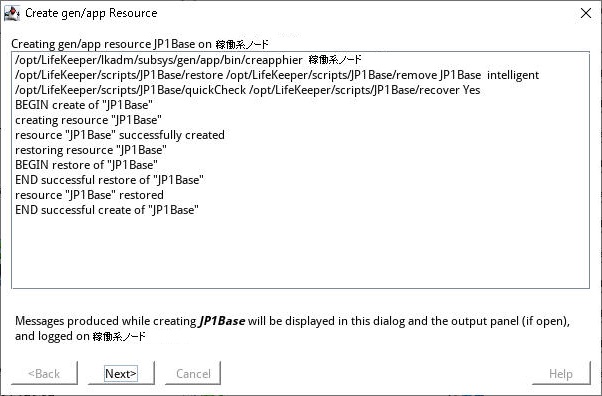This screenshot has height=396, width=602.
Task: Click the bold italic JP1Base in message
Action: coord(222,321)
